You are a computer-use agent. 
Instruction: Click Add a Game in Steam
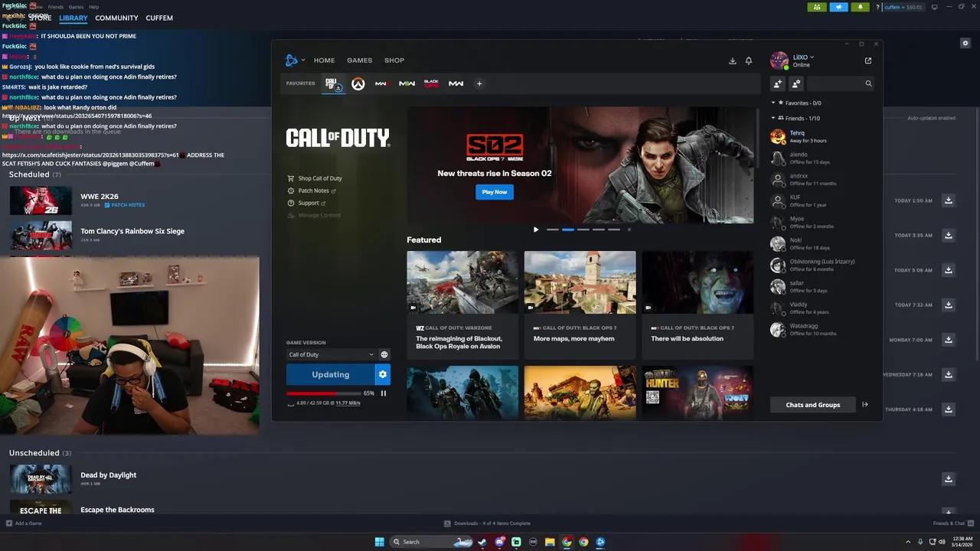coord(24,523)
